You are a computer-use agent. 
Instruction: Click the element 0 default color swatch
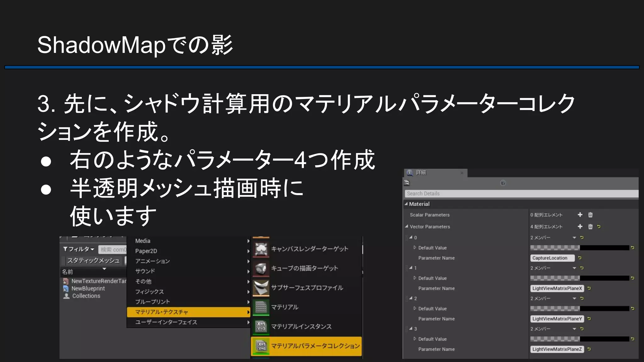tap(580, 248)
